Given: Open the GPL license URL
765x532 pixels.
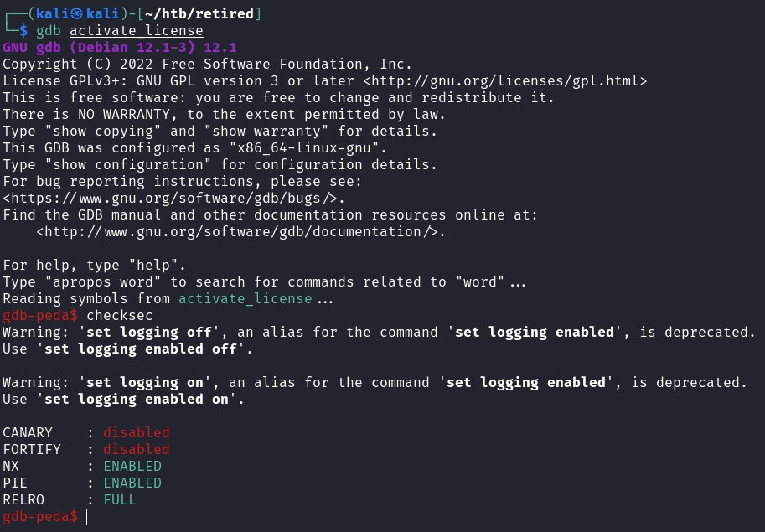Looking at the screenshot, I should 505,81.
